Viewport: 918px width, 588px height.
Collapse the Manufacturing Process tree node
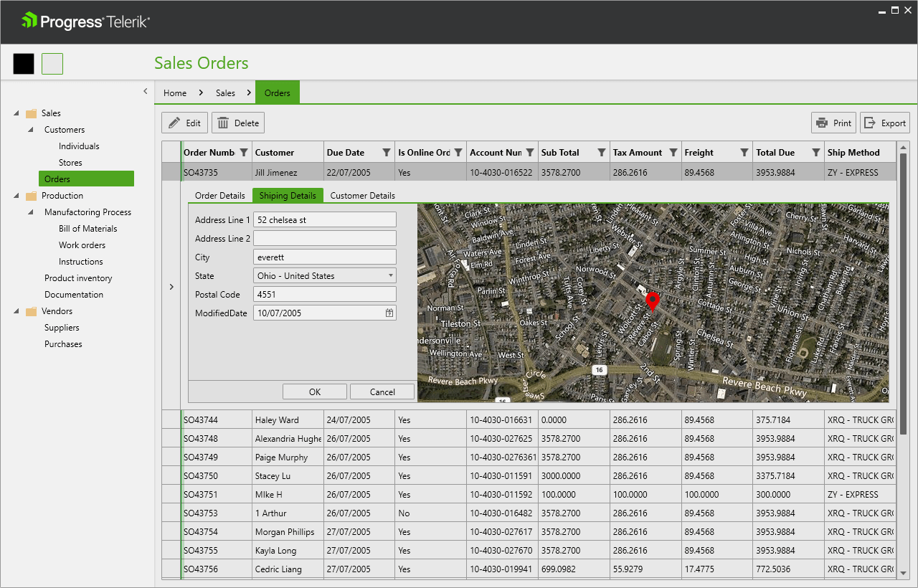click(30, 212)
